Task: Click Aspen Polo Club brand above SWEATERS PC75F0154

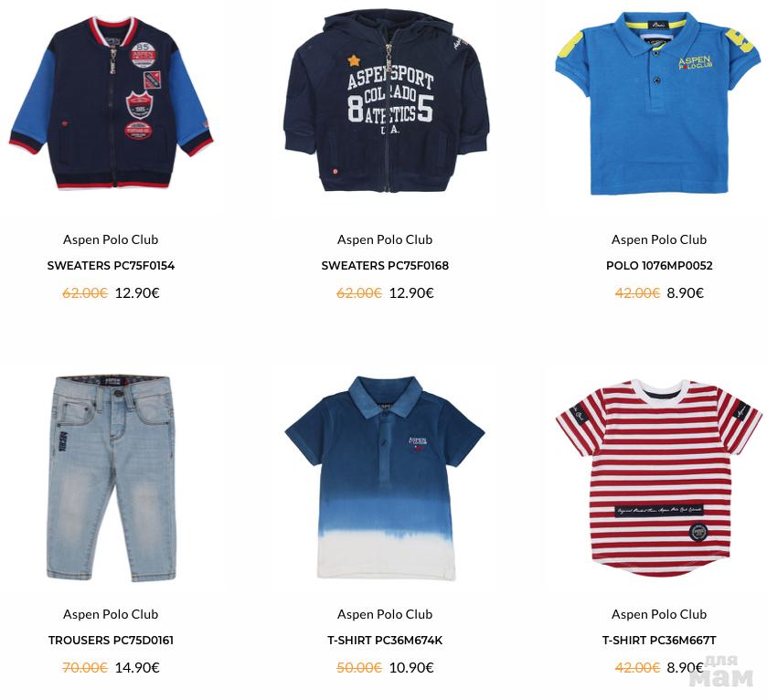Action: pos(111,239)
